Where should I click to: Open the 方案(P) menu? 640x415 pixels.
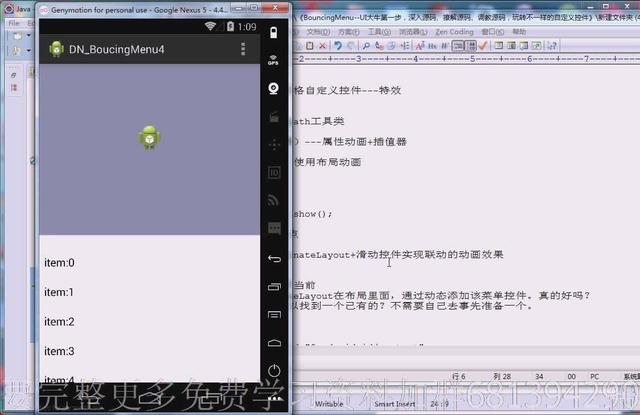(x=349, y=32)
